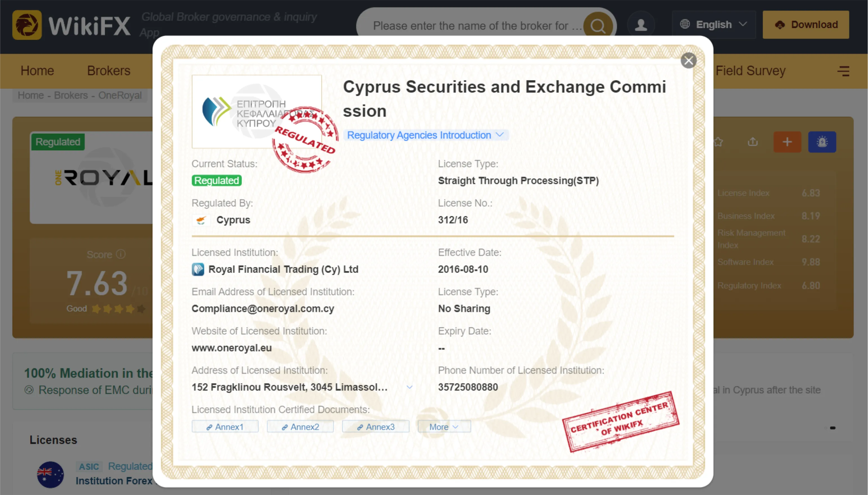Click the blue alarm report icon
The height and width of the screenshot is (495, 868).
coord(822,142)
